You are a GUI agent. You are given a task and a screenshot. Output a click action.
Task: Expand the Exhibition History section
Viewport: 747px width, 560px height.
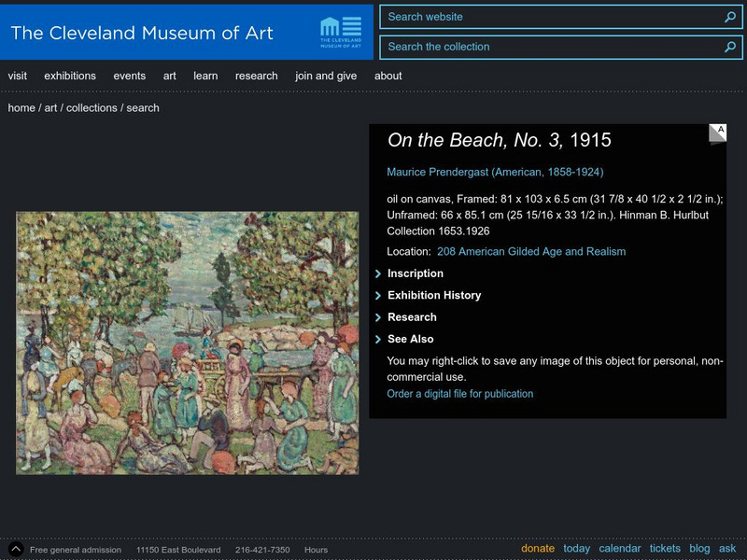coord(433,295)
